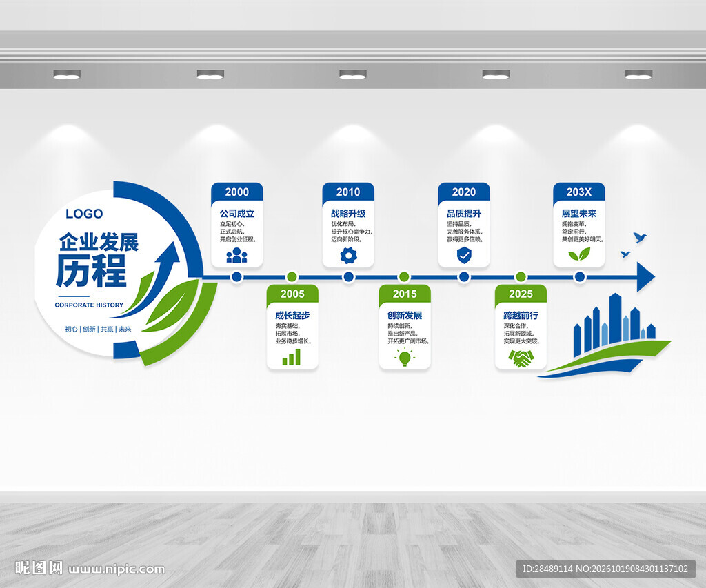Screen dimensions: 706x588
Task: Click the "创新发展" card title
Action: [x=405, y=315]
